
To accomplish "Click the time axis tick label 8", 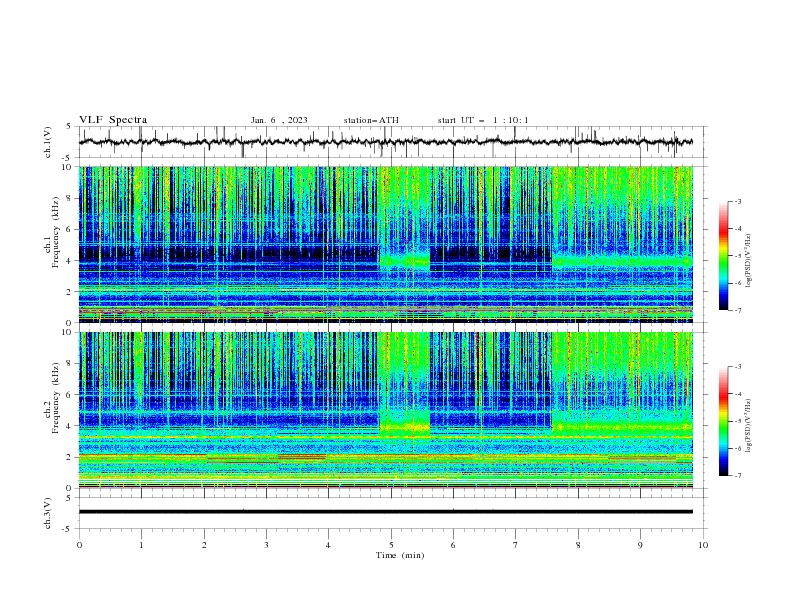I will [578, 545].
